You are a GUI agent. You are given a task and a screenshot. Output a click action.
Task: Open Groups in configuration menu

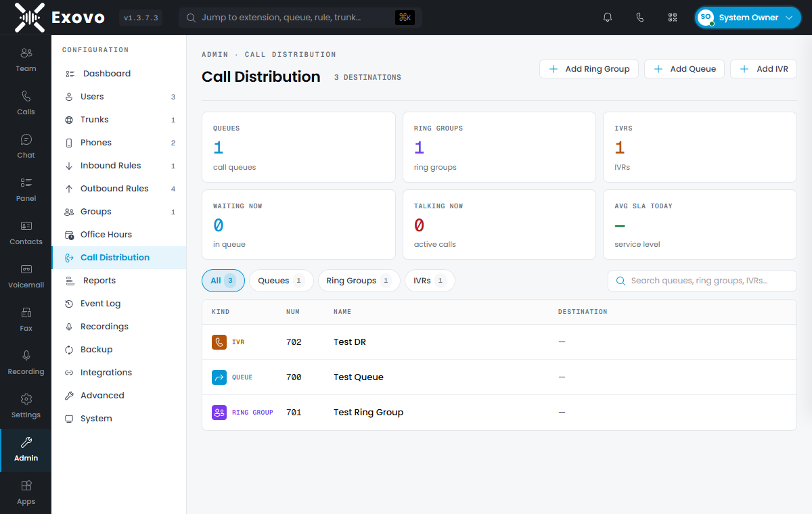118,212
